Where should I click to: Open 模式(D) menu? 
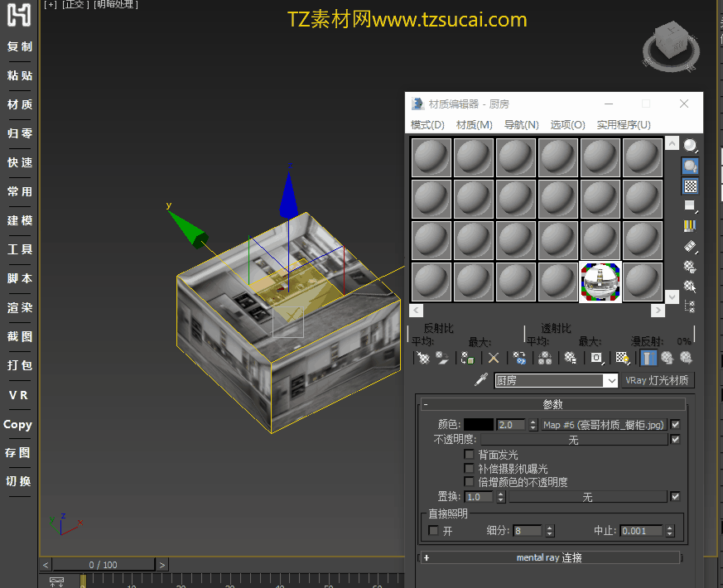point(427,125)
